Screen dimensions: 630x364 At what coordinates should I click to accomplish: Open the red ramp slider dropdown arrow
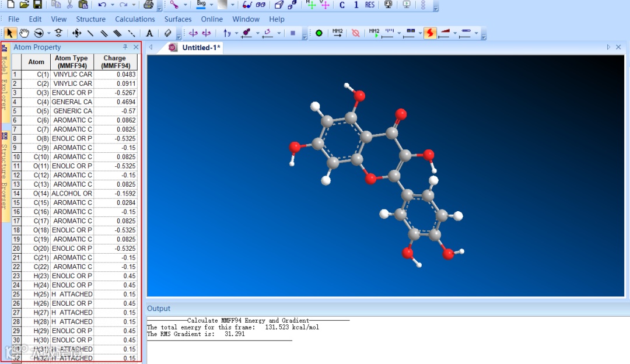(x=455, y=33)
